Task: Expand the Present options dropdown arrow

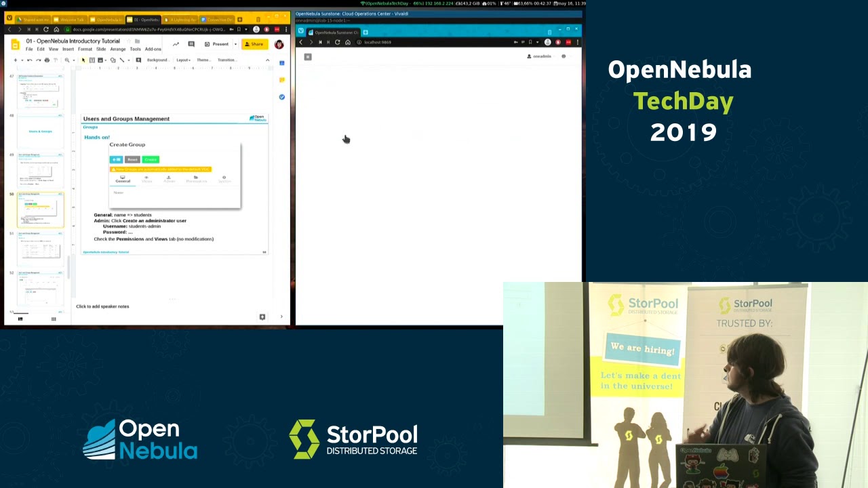Action: coord(234,44)
